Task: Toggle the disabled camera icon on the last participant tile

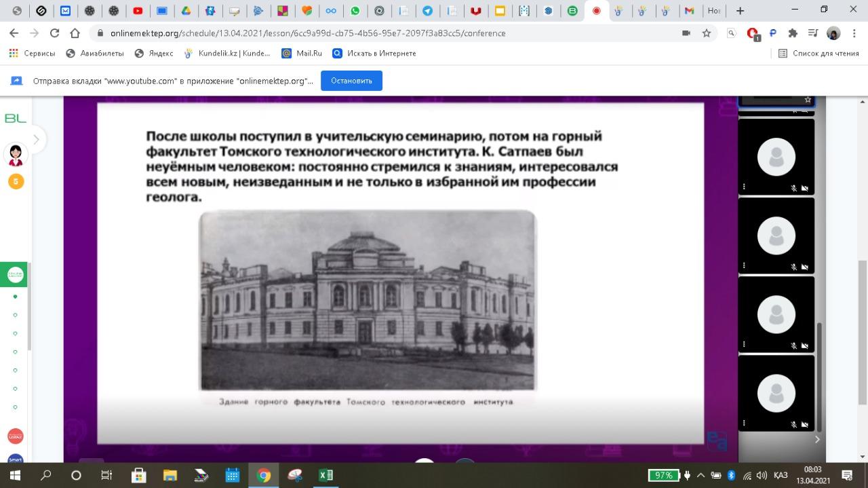Action: (x=805, y=424)
